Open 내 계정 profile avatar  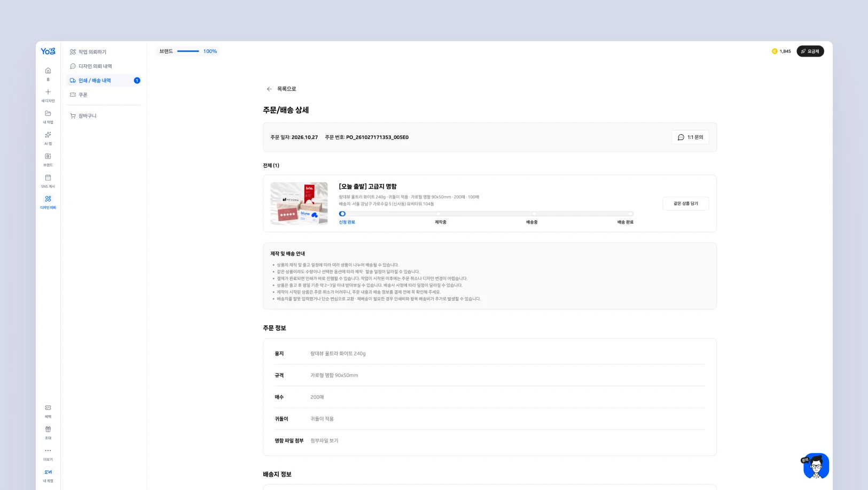pyautogui.click(x=48, y=472)
